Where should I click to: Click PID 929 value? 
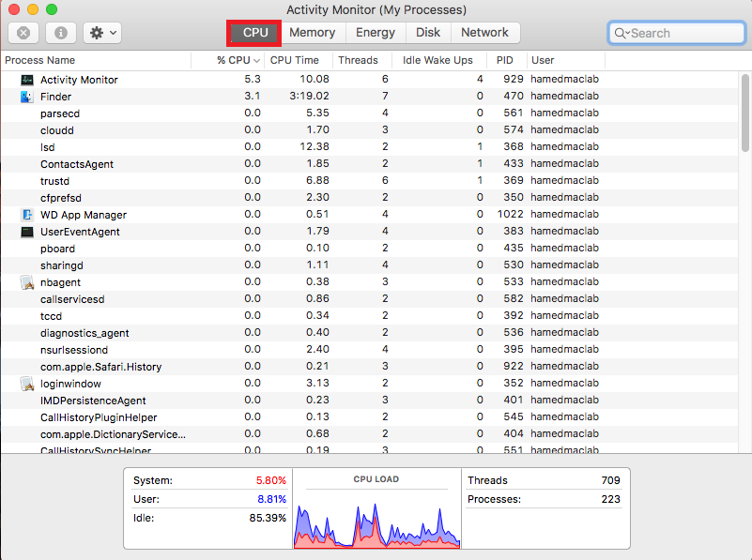pyautogui.click(x=514, y=79)
